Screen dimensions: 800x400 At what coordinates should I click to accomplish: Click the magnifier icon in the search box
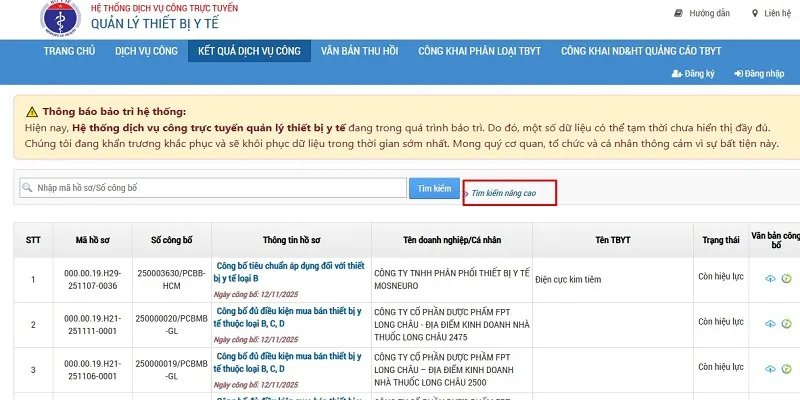27,188
